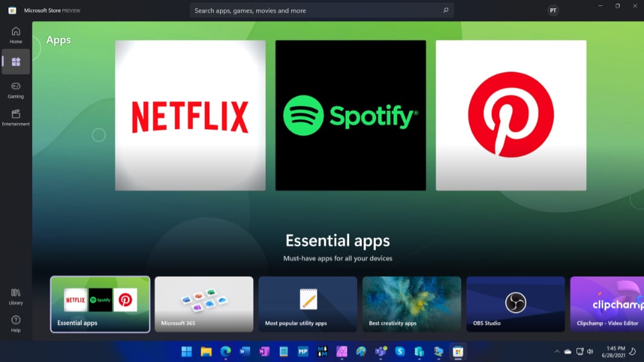Open the Netflix featured app tile
644x362 pixels.
tap(190, 115)
